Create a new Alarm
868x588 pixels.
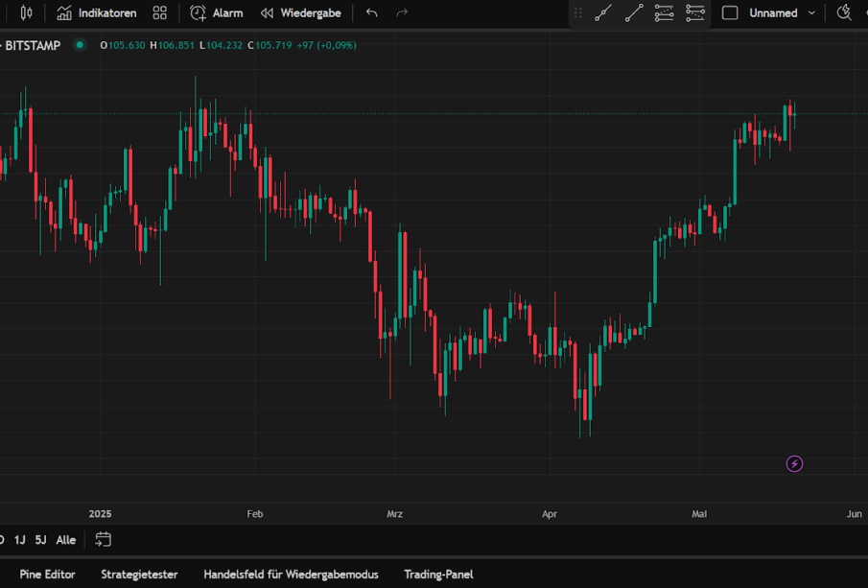pyautogui.click(x=216, y=13)
